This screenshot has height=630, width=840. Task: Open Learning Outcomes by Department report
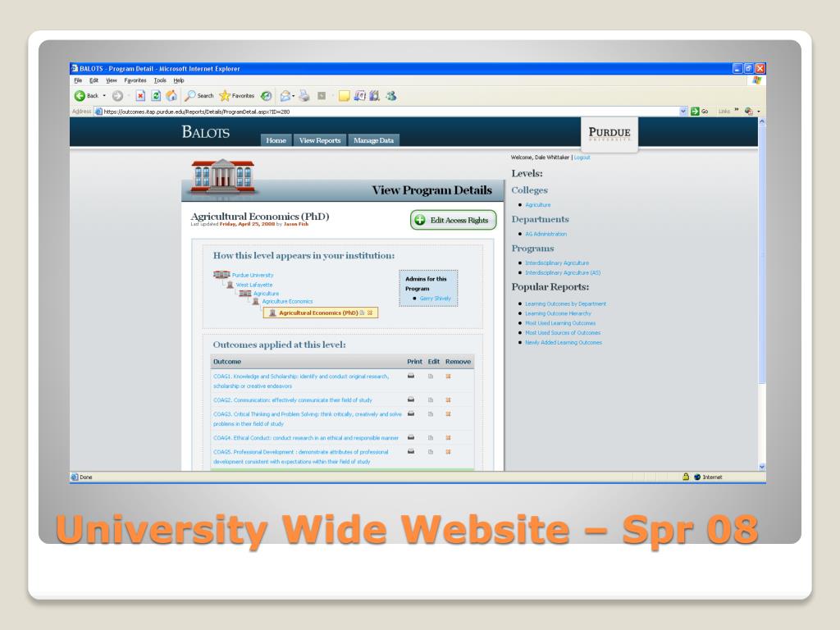565,304
